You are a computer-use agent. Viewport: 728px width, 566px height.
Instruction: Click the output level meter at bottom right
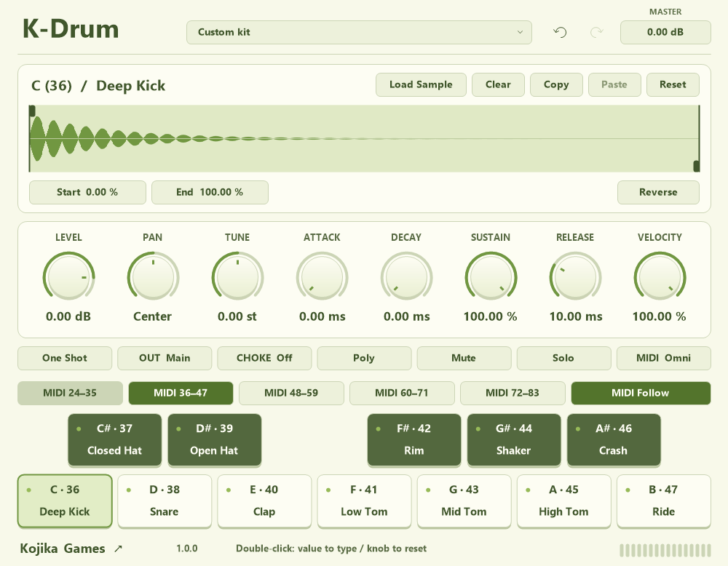click(x=665, y=550)
